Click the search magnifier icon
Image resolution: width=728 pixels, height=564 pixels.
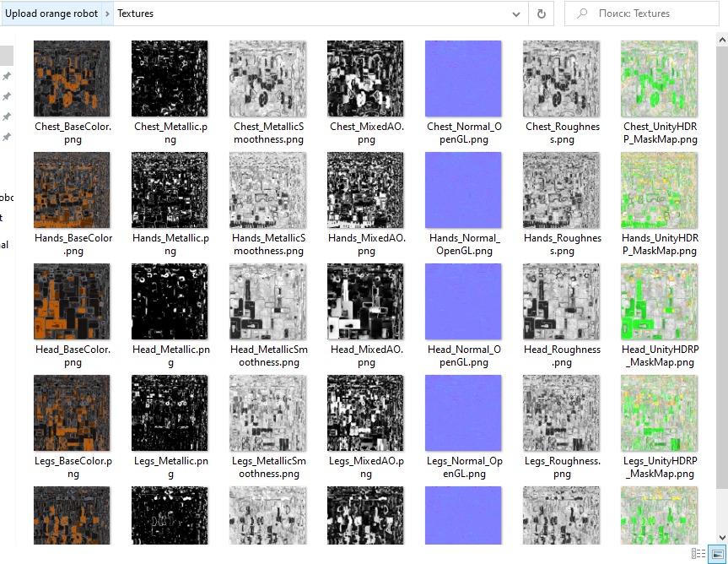(582, 14)
